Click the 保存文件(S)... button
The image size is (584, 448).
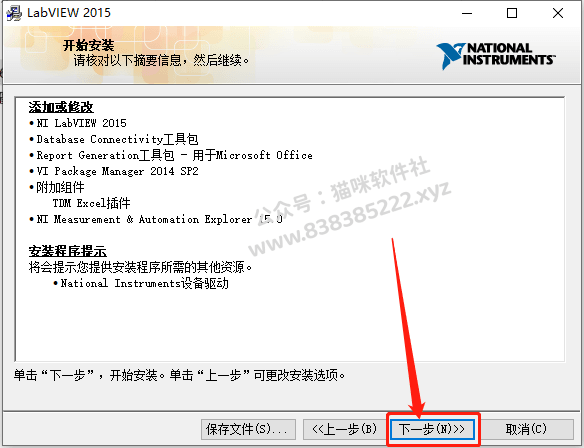[248, 429]
